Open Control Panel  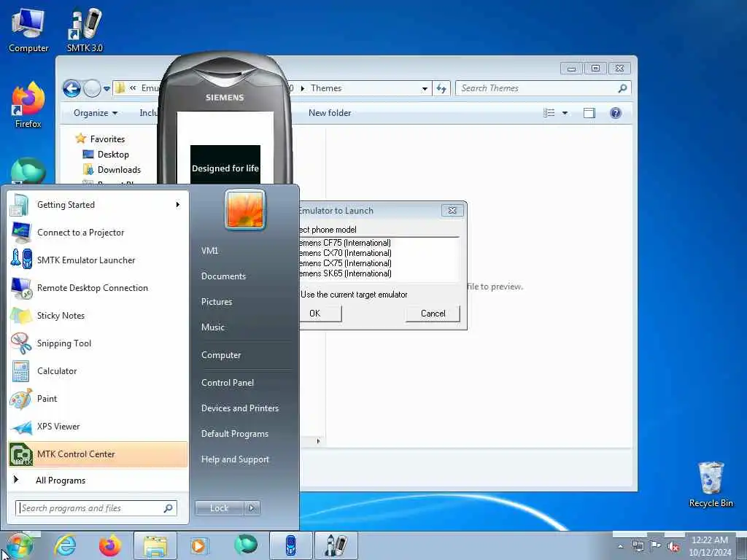[x=228, y=383]
